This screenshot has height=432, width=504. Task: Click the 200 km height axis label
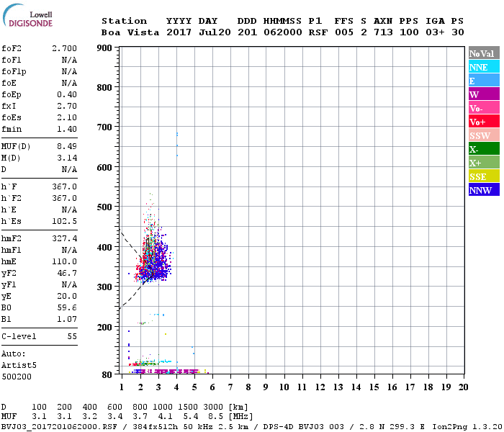104,328
